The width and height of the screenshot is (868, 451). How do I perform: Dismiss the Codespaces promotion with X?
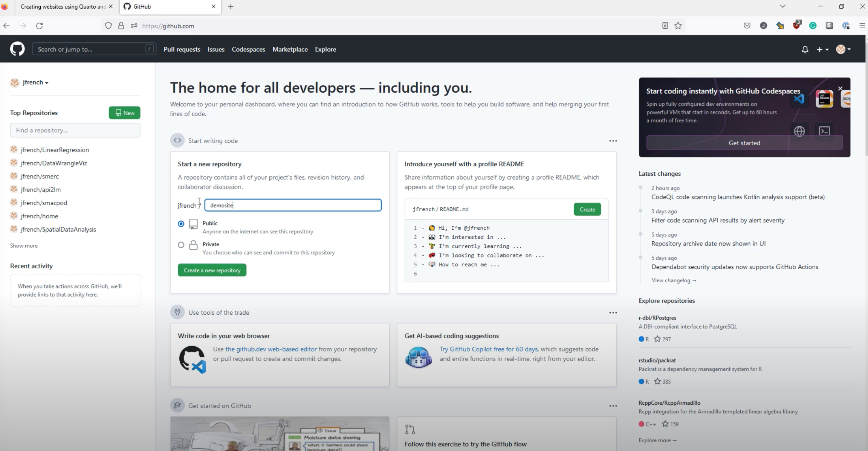(x=840, y=89)
